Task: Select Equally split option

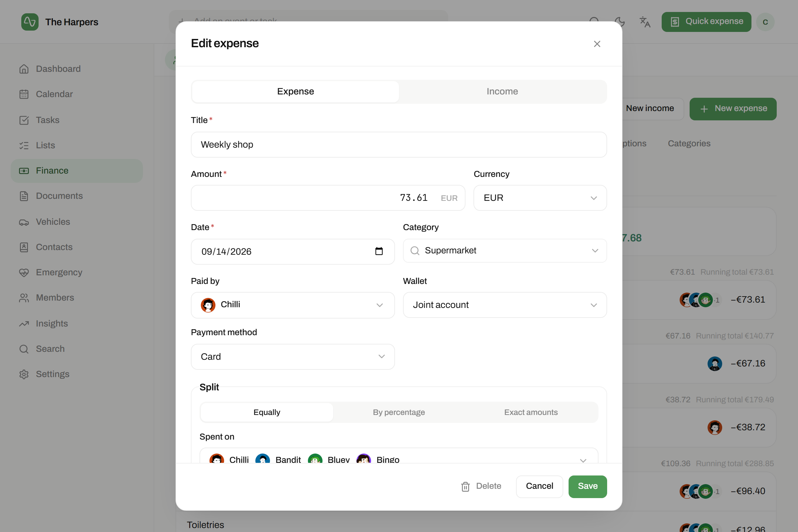Action: (267, 412)
